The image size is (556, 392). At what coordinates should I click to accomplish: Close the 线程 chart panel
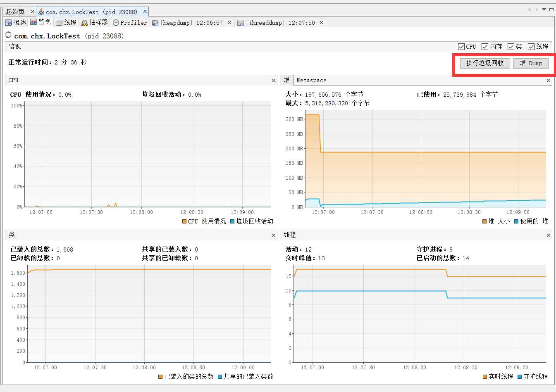tap(549, 235)
